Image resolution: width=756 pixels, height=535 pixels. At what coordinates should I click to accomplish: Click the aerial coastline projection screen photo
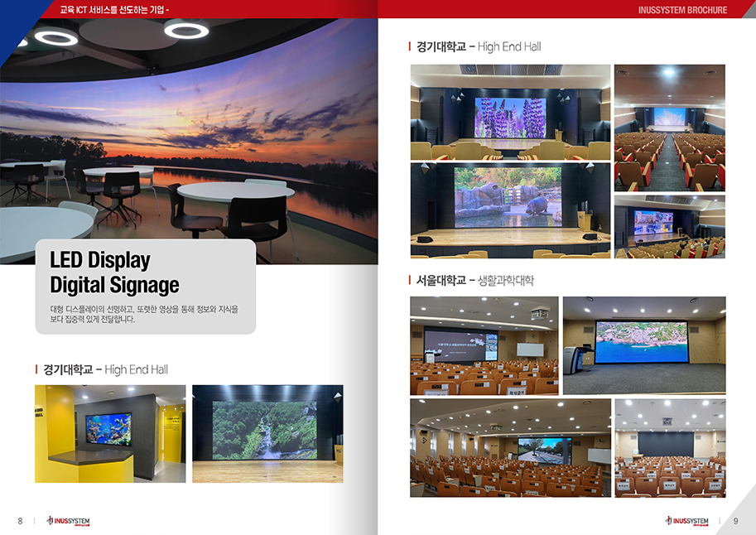(x=644, y=345)
